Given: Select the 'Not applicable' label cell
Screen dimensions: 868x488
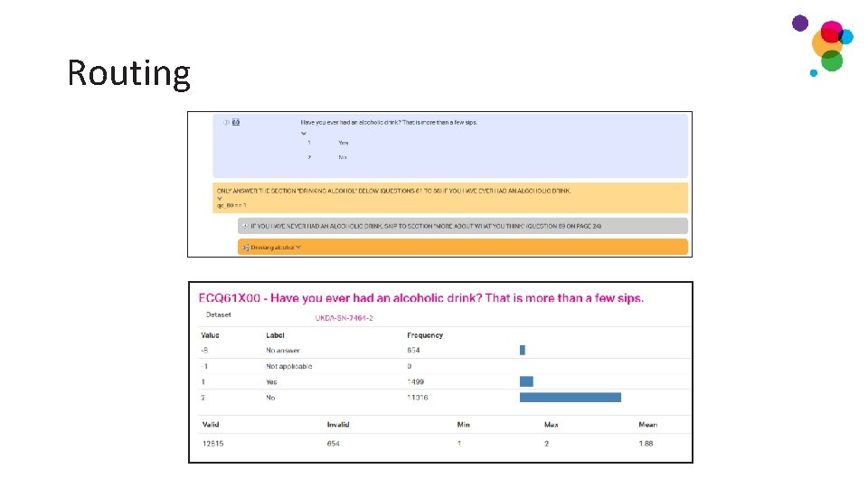Looking at the screenshot, I should click(x=289, y=366).
